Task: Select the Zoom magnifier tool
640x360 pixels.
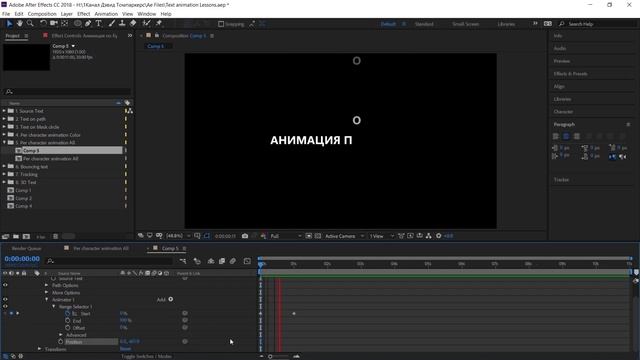Action: (x=30, y=24)
